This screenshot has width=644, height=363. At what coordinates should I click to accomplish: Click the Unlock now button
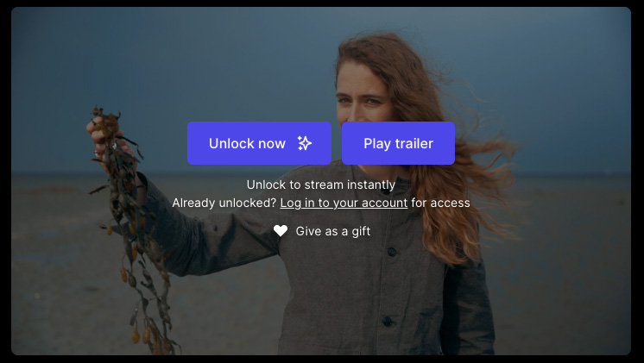coord(259,143)
